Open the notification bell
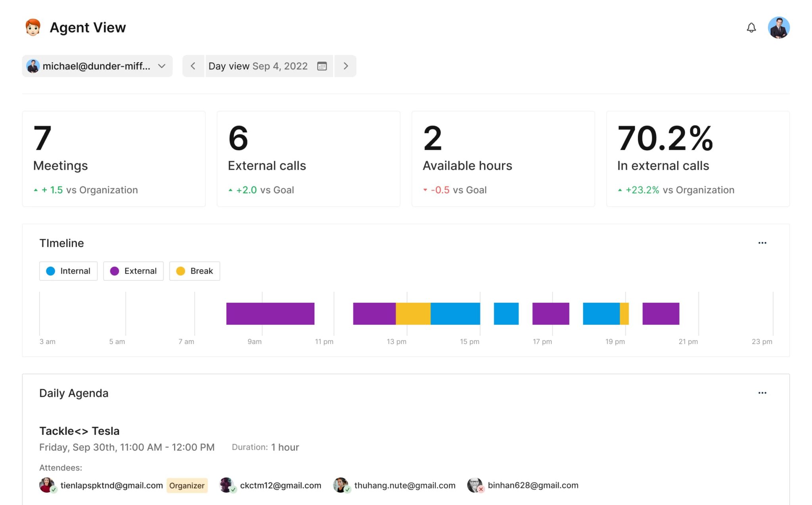 pyautogui.click(x=751, y=27)
